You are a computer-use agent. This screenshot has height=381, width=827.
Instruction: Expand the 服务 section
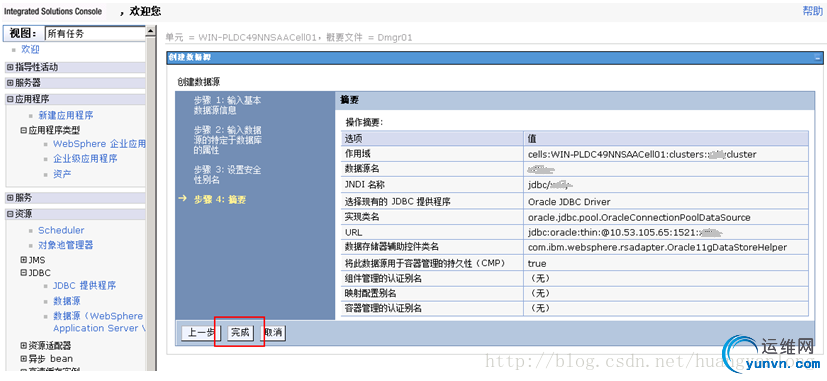tap(11, 198)
